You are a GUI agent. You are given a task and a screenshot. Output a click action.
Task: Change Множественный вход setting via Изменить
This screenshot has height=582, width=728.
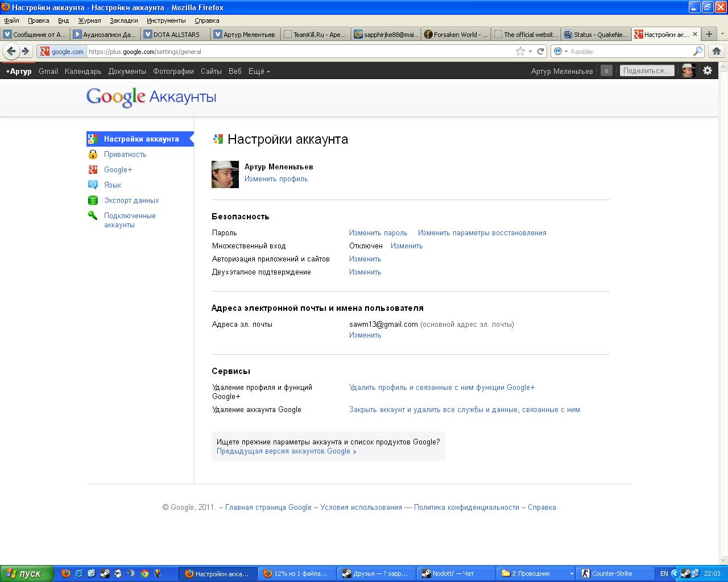coord(407,246)
